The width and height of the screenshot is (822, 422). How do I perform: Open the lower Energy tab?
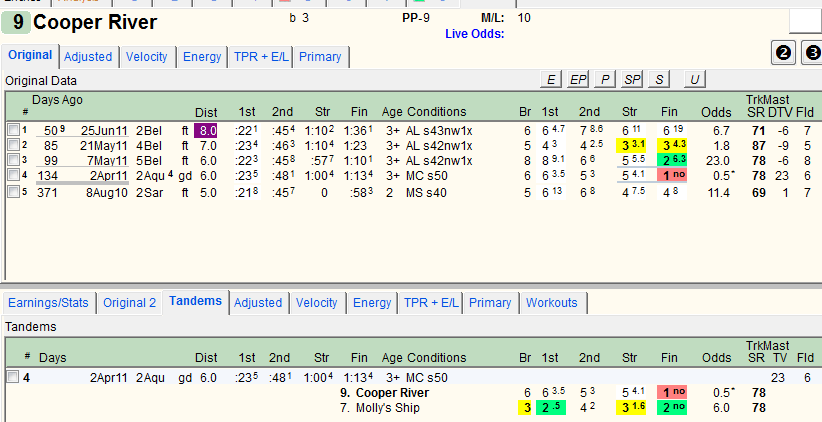372,303
